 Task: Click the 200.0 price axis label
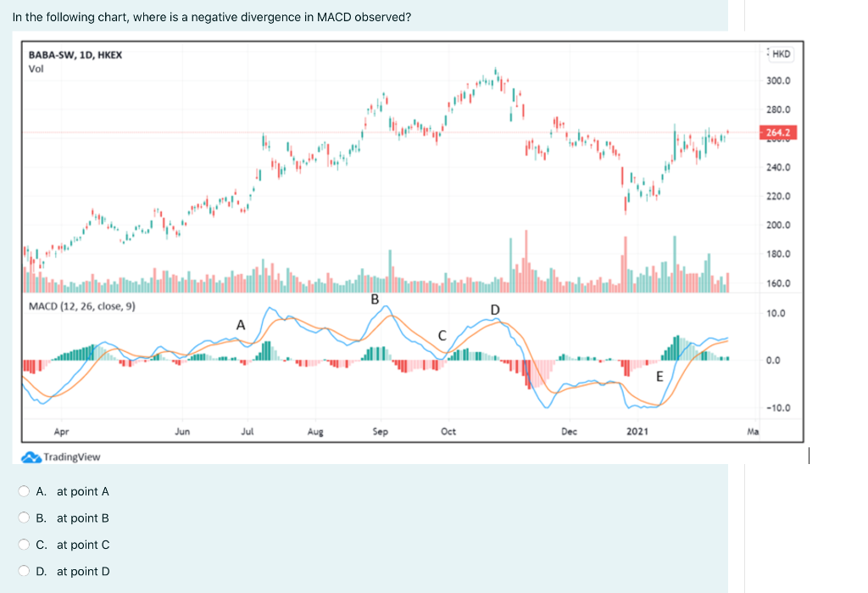(x=778, y=225)
